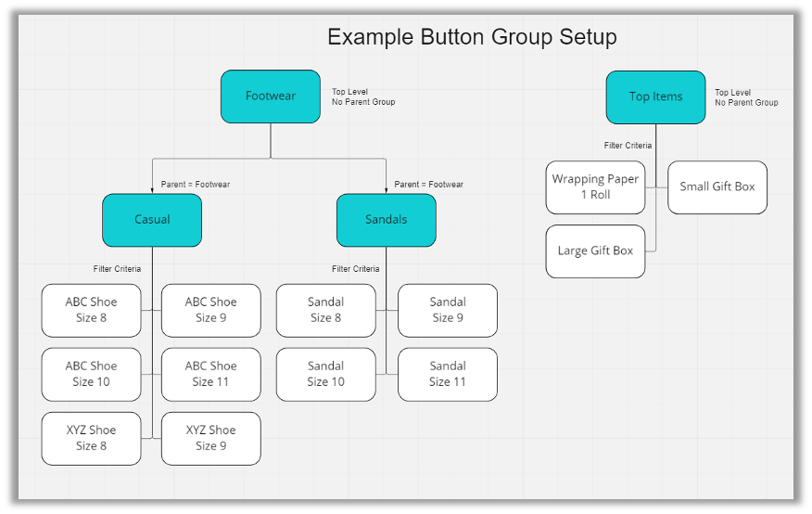
Task: Click the Filter Criteria label under Casual
Action: 117,269
